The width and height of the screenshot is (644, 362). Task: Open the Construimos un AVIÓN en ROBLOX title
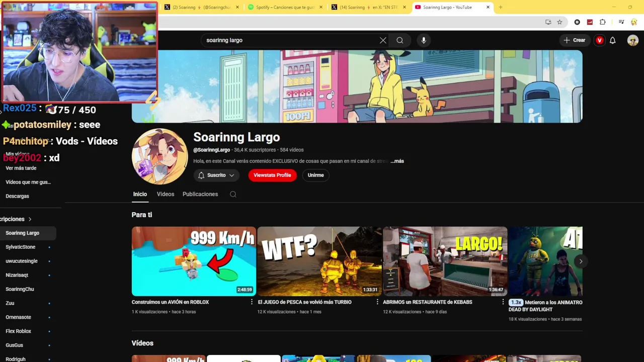click(170, 302)
